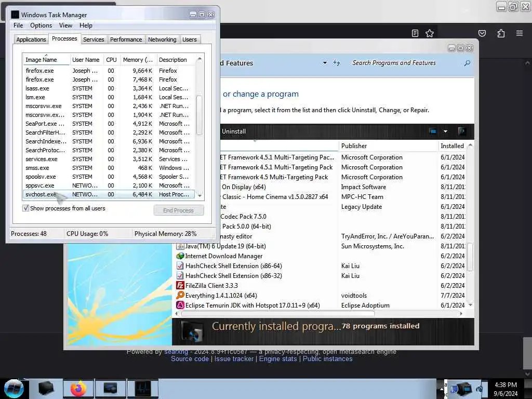Switch to the Applications tab

coord(31,39)
